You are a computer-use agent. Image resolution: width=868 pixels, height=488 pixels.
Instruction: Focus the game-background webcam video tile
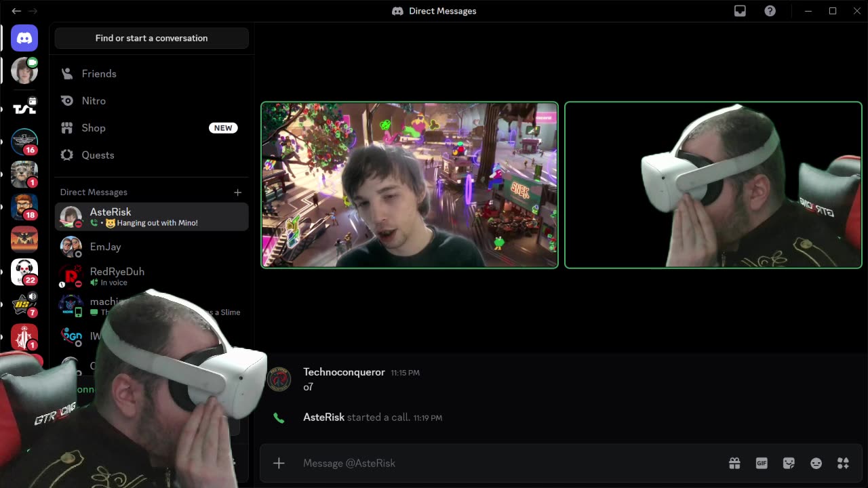click(x=410, y=185)
